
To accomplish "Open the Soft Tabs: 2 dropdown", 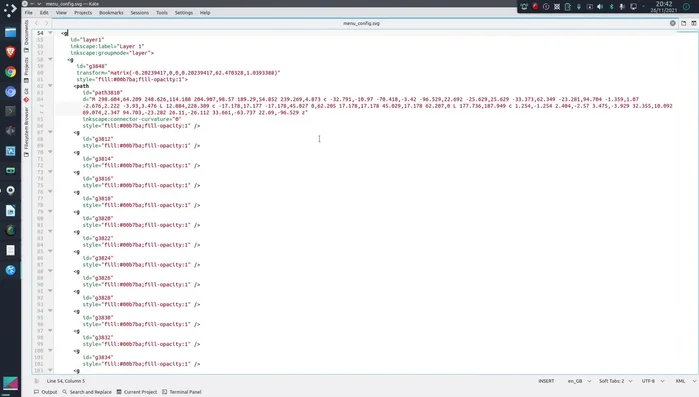I will (616, 381).
